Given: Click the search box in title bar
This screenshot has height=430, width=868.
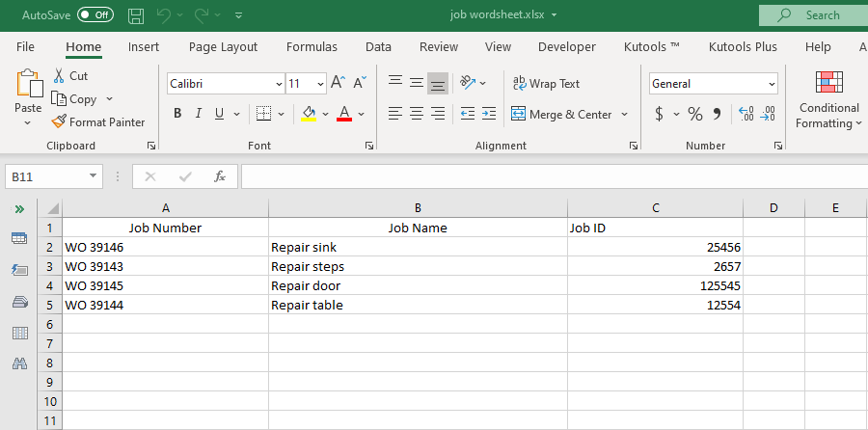Looking at the screenshot, I should pyautogui.click(x=813, y=15).
